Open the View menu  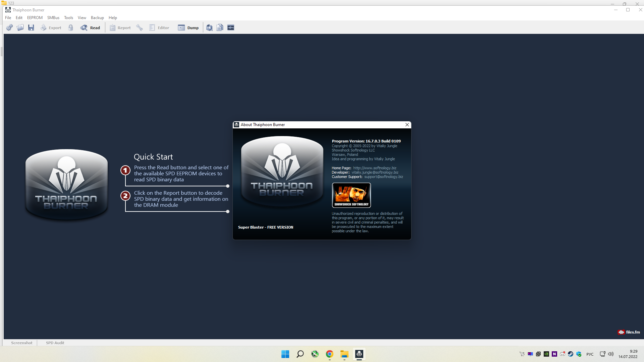82,18
